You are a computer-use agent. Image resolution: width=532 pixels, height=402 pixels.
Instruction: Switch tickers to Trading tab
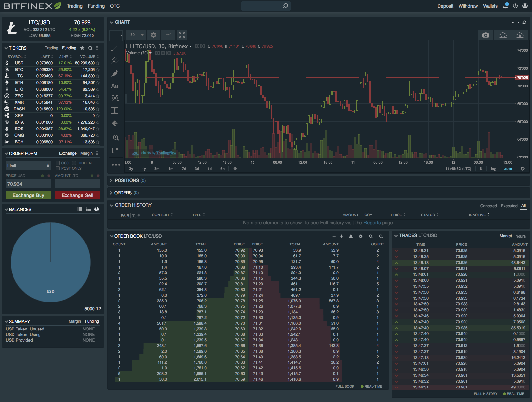pos(51,48)
